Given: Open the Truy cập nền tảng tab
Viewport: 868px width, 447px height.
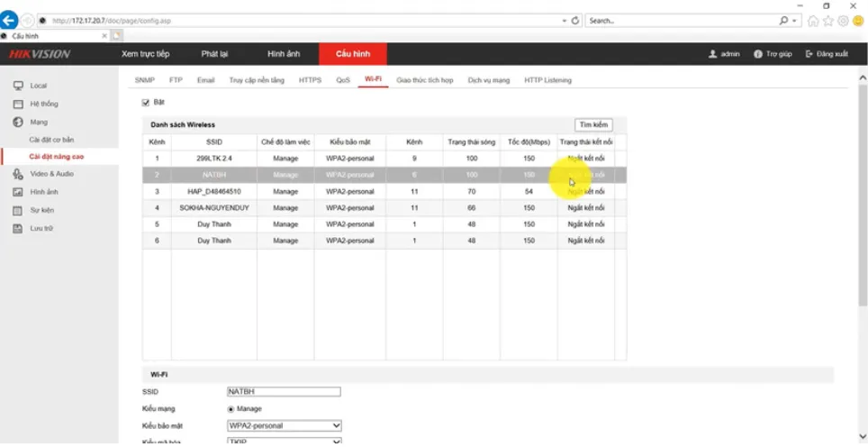Looking at the screenshot, I should (x=257, y=80).
